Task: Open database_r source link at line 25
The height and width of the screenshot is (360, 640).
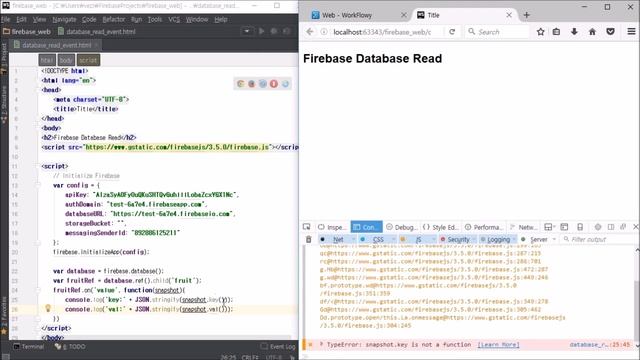Action: tap(600, 344)
